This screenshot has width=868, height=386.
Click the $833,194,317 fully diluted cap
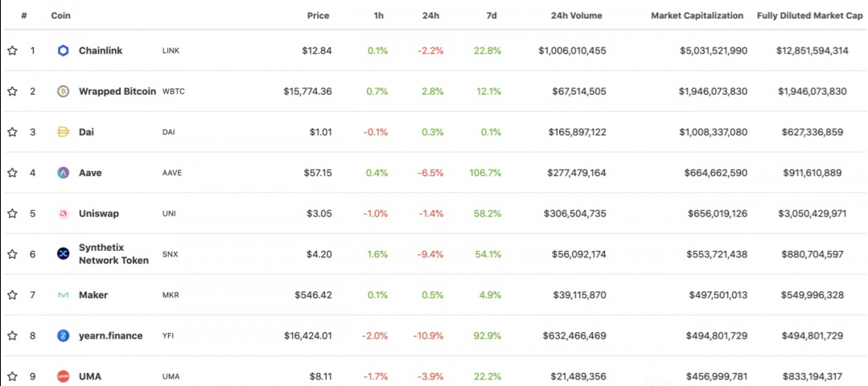[812, 376]
